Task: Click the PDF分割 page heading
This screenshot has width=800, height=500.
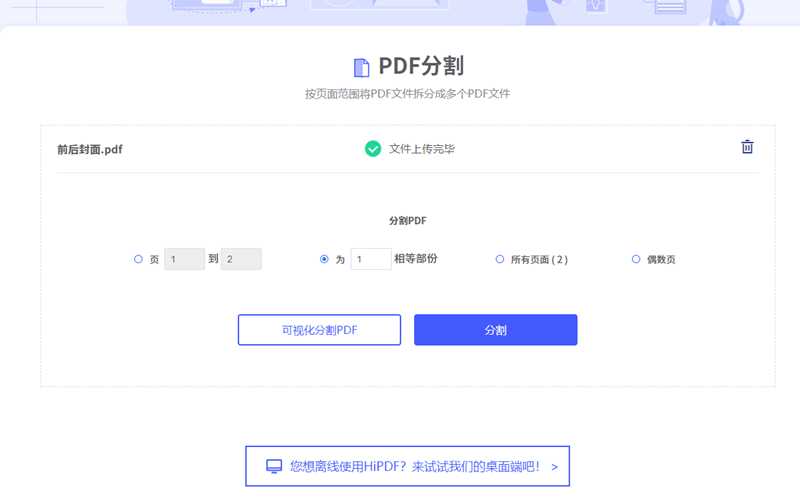Action: coord(421,67)
